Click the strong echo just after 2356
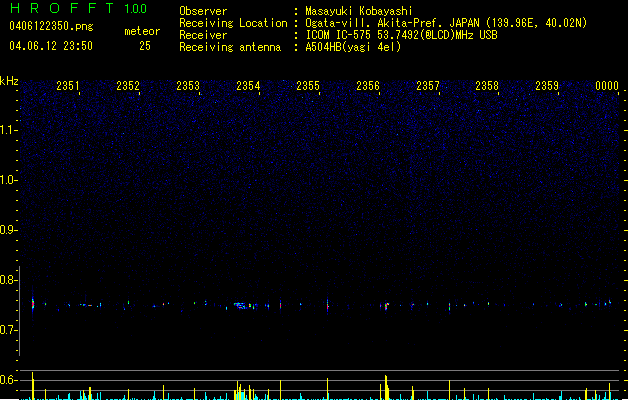 pyautogui.click(x=386, y=306)
